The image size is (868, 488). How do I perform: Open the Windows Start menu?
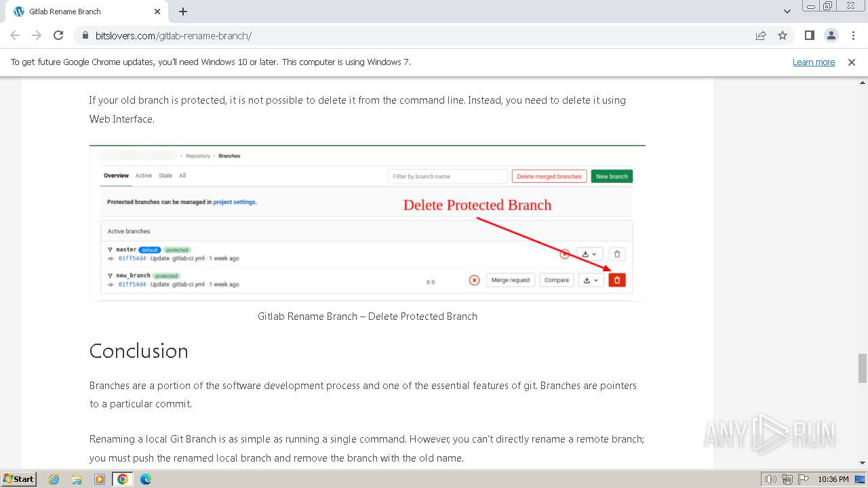pyautogui.click(x=18, y=479)
